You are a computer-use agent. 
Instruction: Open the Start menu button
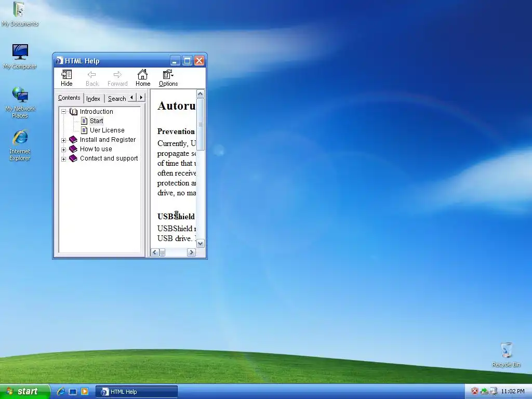(25, 392)
